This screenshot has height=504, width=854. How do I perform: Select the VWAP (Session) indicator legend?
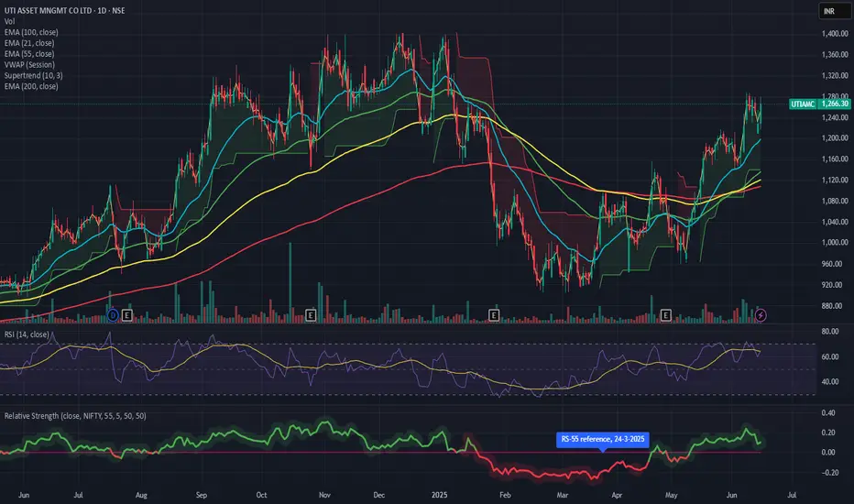pyautogui.click(x=29, y=65)
